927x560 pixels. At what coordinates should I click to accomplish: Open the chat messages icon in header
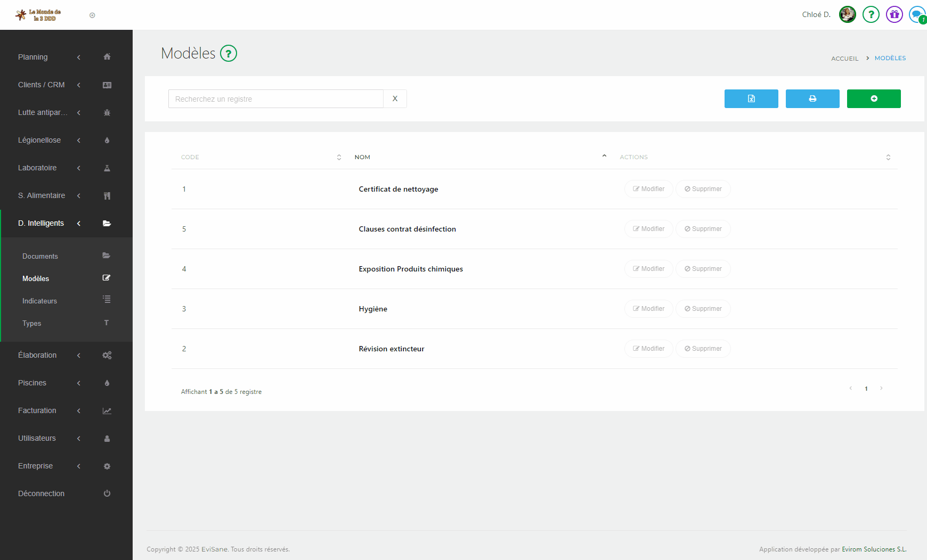916,14
